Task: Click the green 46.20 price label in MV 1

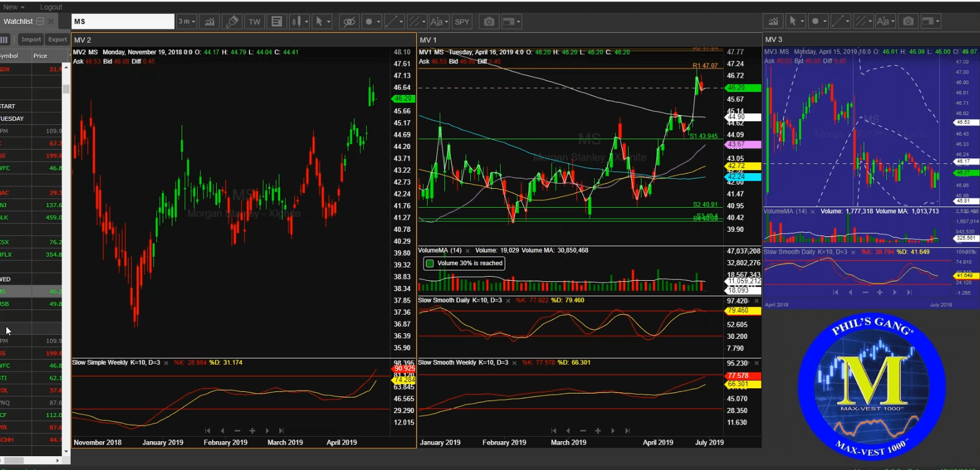Action: tap(743, 88)
